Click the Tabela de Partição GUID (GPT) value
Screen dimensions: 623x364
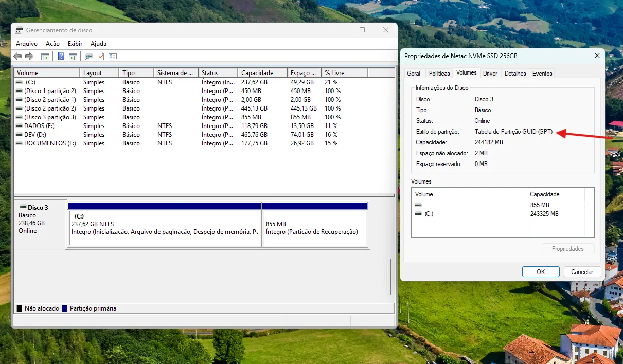513,132
